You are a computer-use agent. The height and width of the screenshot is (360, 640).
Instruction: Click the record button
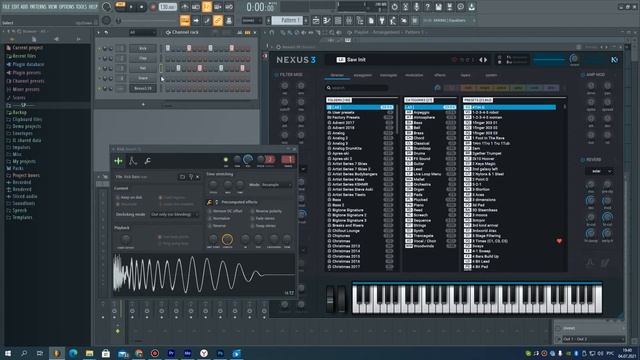coord(153,7)
